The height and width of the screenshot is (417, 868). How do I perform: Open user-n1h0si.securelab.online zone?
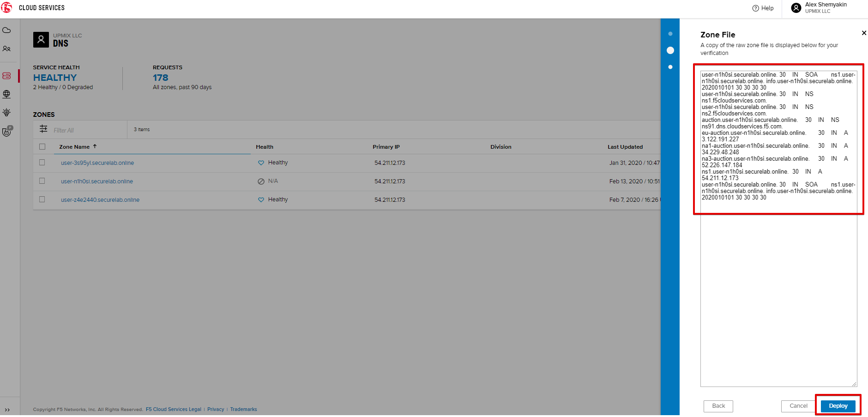[x=97, y=181]
